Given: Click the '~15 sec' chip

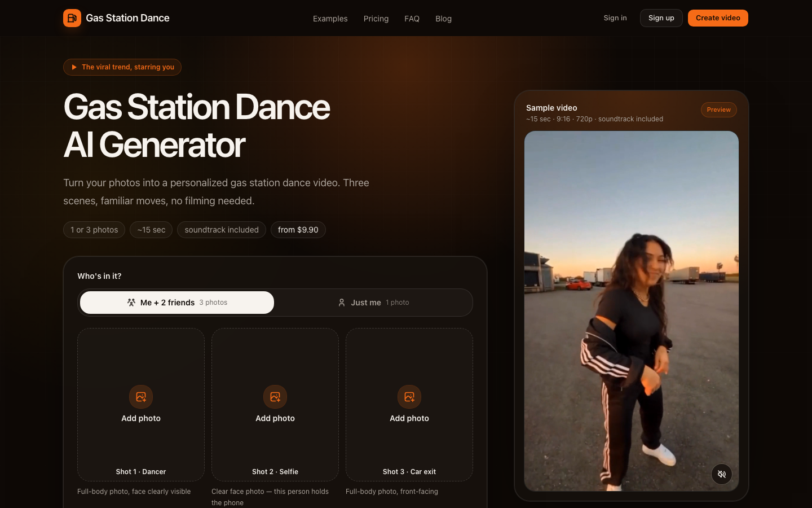Looking at the screenshot, I should coord(151,230).
